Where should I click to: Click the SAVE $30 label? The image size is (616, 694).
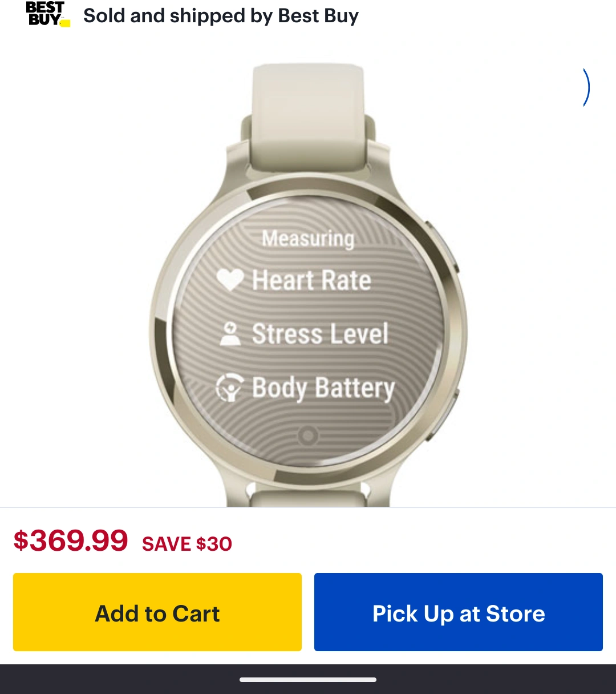(x=187, y=544)
